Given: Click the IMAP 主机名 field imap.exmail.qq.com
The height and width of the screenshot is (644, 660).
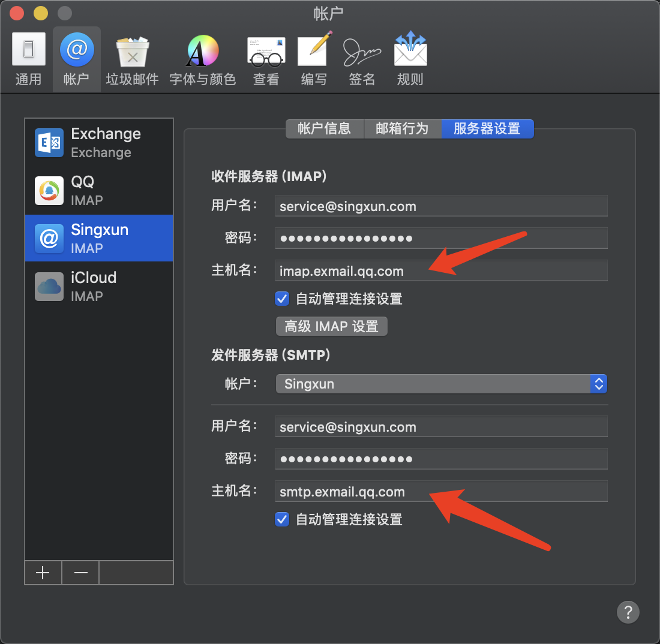Looking at the screenshot, I should tap(441, 271).
